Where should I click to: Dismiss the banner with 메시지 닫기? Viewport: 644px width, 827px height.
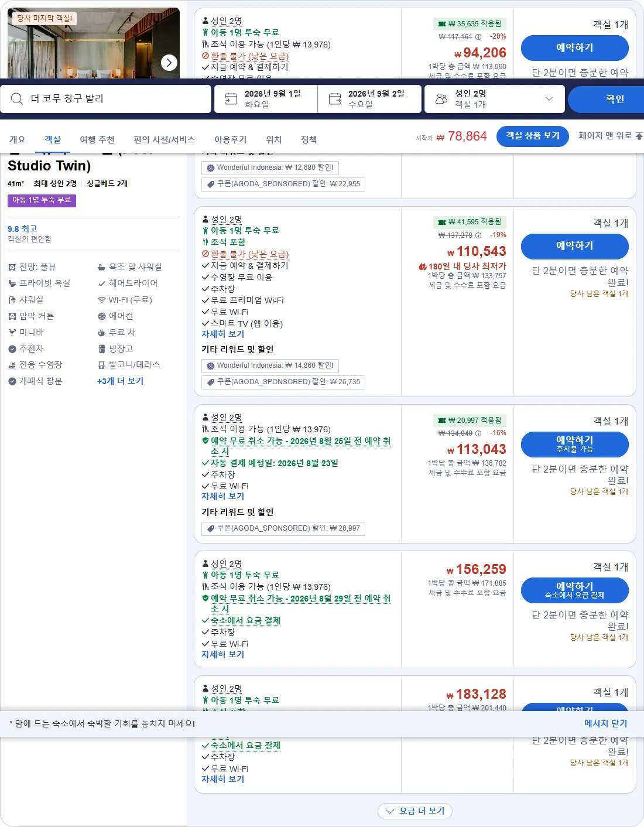pyautogui.click(x=606, y=724)
